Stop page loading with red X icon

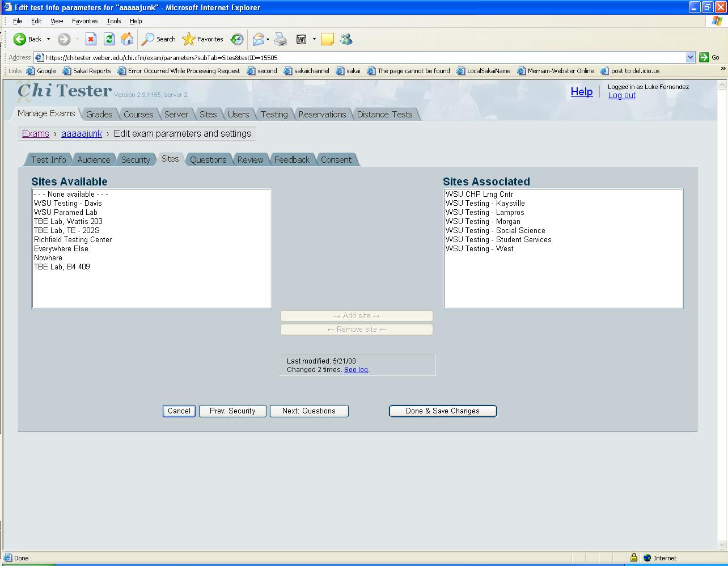[91, 39]
